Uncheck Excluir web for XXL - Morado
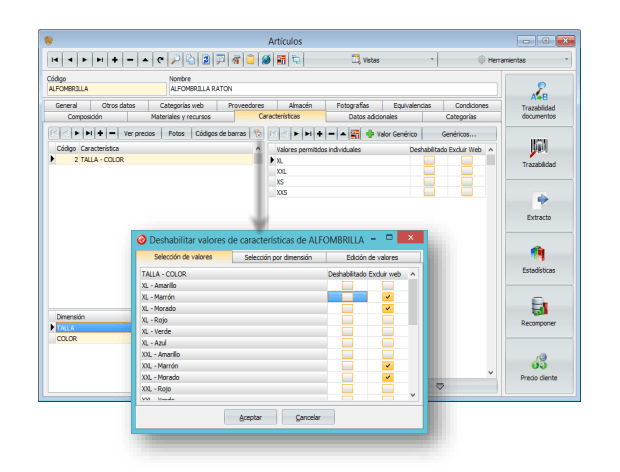Image resolution: width=620 pixels, height=472 pixels. point(388,377)
